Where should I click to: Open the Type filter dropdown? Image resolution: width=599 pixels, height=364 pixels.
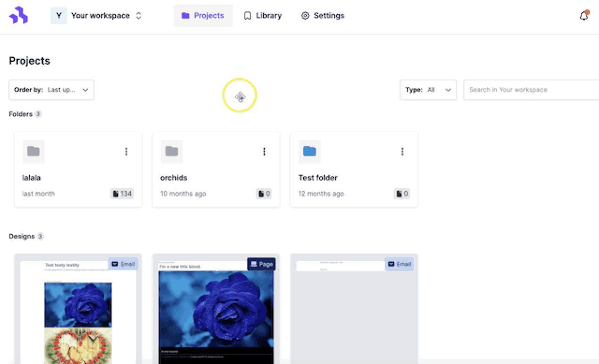pos(428,90)
